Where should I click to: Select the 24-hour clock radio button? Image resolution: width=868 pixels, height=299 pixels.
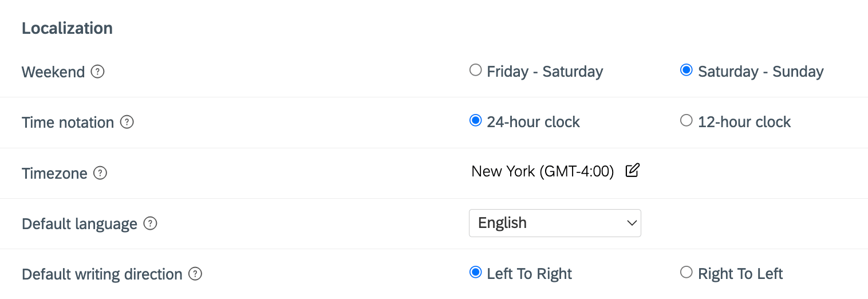coord(475,121)
